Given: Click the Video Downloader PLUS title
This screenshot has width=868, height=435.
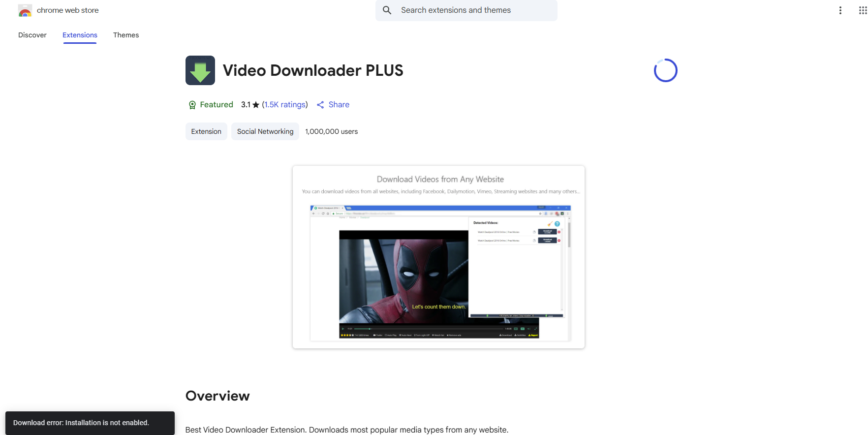Looking at the screenshot, I should click(x=313, y=70).
